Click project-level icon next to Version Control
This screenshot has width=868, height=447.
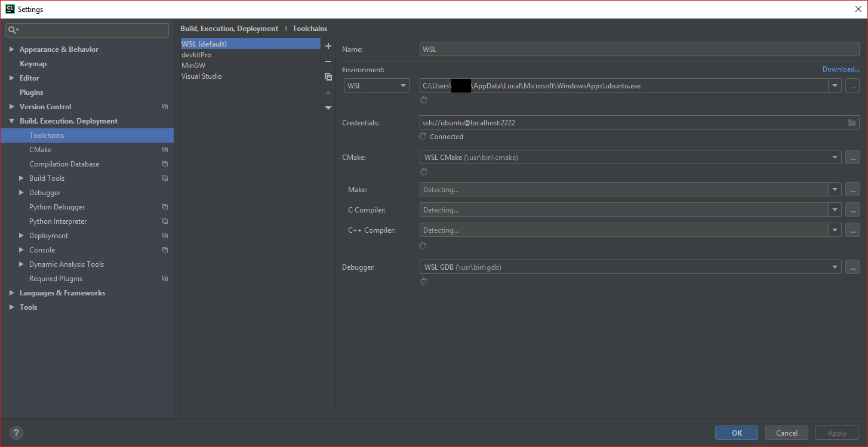[x=165, y=107]
